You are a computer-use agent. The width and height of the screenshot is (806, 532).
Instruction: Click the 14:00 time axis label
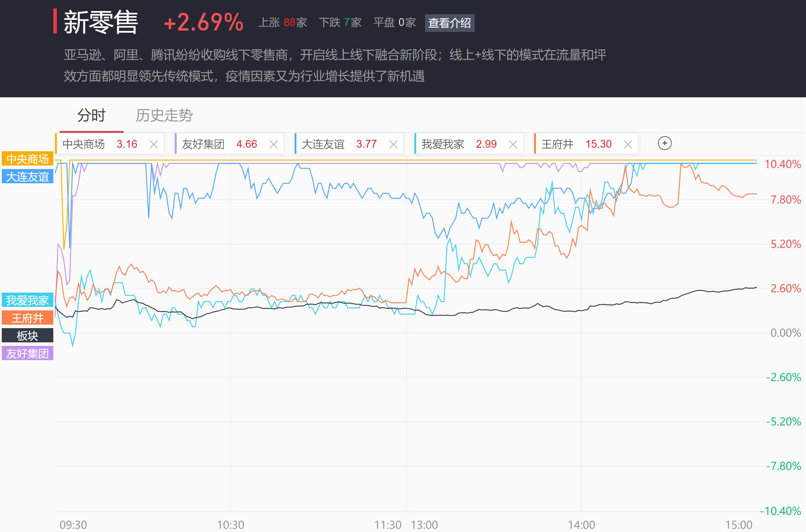581,525
